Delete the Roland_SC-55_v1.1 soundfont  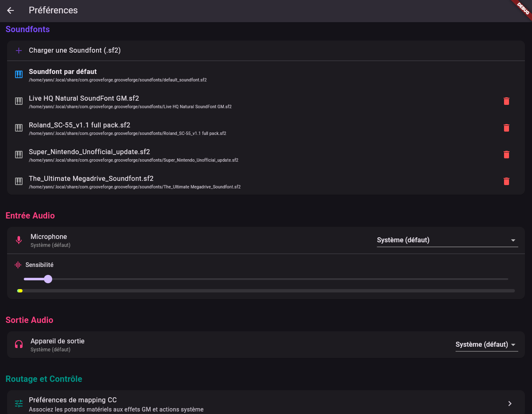click(507, 128)
